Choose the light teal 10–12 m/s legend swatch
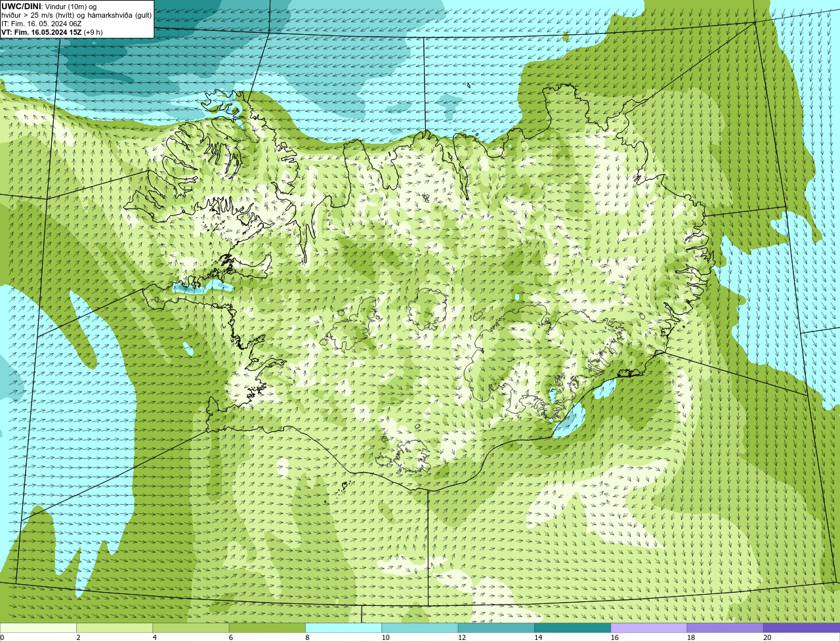The image size is (840, 642). point(420,628)
